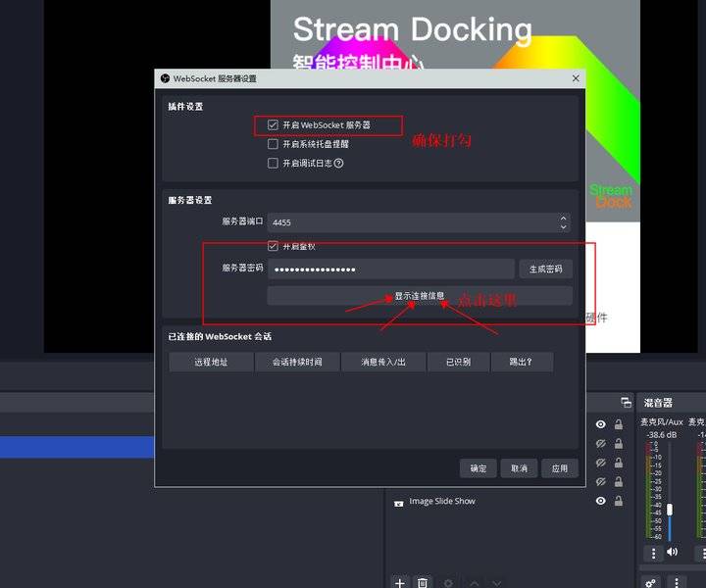Move the source up with the up arrow
This screenshot has width=706, height=588.
(x=475, y=583)
